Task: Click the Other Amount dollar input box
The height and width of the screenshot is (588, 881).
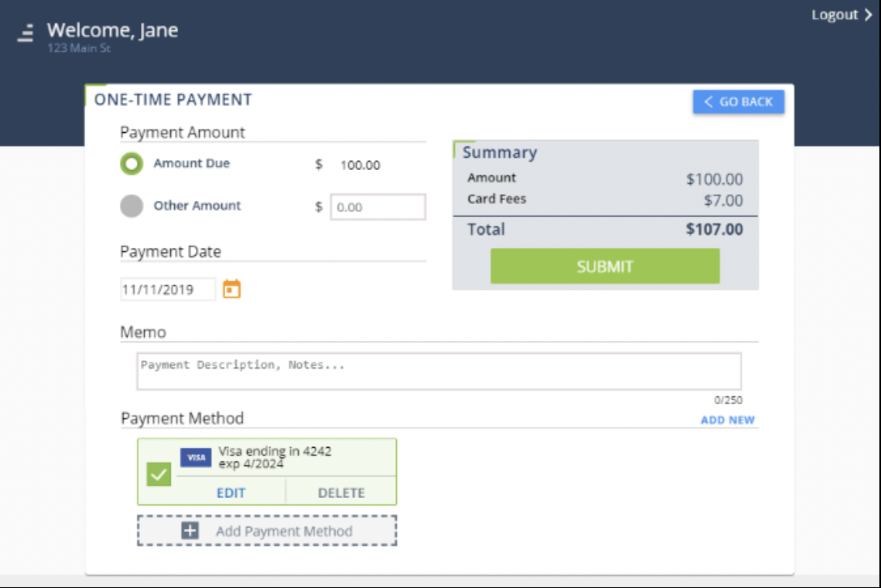Action: pyautogui.click(x=378, y=207)
